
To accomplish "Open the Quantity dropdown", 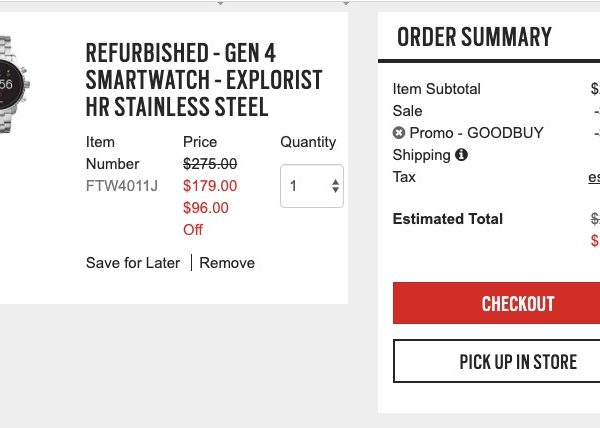I will [312, 186].
